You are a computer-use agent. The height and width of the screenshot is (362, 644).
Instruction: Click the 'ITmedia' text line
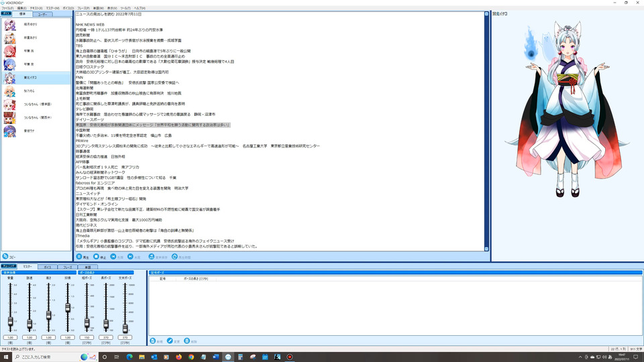tap(83, 236)
